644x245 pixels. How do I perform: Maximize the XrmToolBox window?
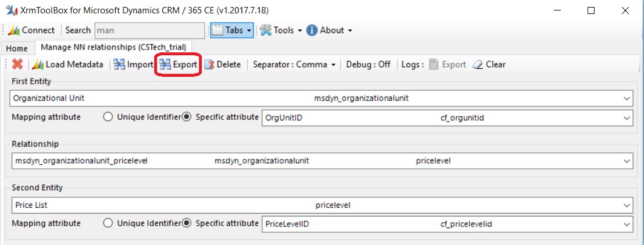[591, 10]
